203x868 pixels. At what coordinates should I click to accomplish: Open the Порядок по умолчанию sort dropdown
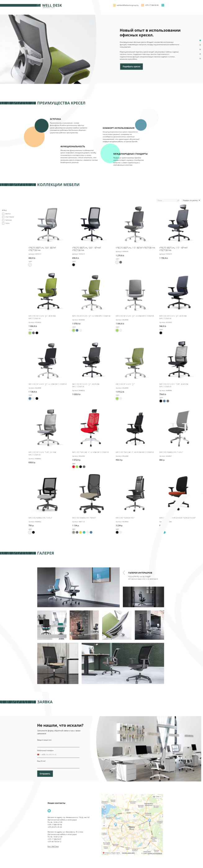(x=191, y=200)
